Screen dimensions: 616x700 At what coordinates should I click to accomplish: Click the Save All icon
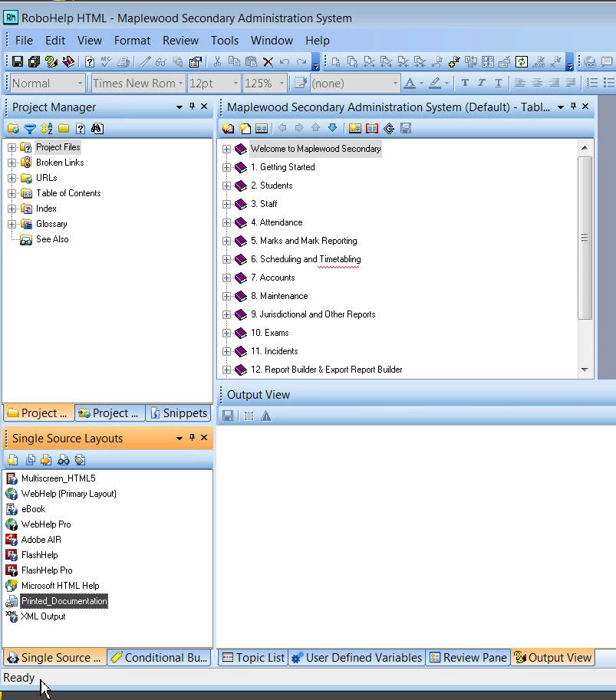[x=34, y=61]
